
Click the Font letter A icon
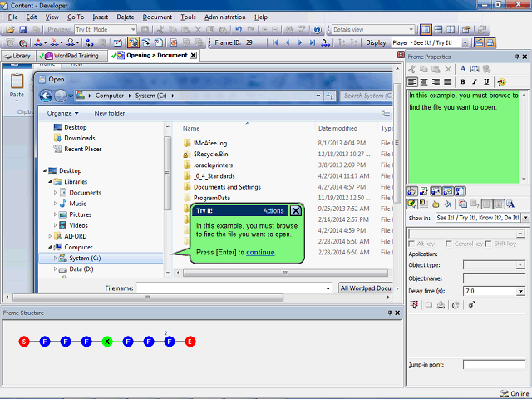[x=463, y=69]
